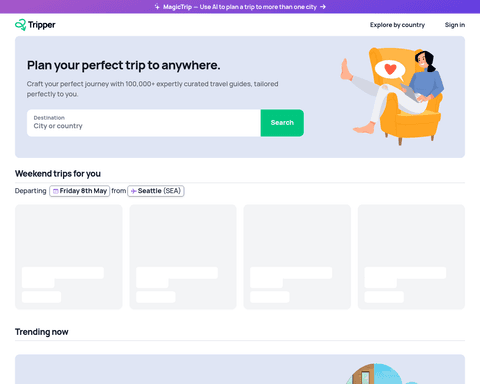Click the Tripper logo
This screenshot has height=384, width=480.
[35, 25]
